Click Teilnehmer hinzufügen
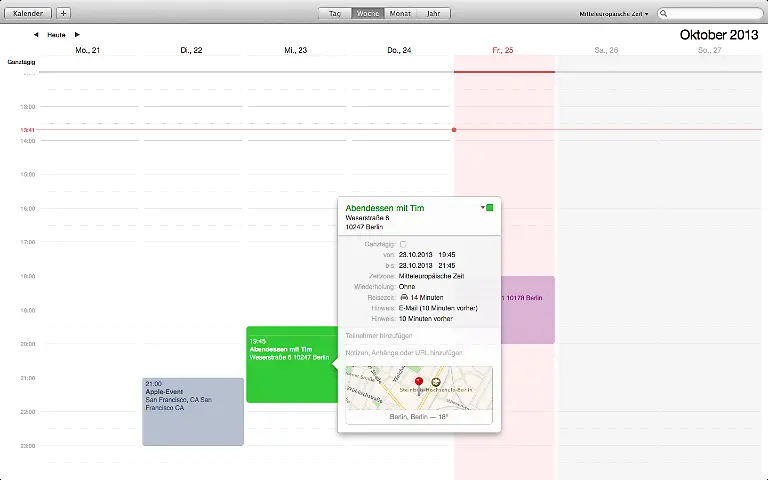The width and height of the screenshot is (768, 480). click(379, 336)
